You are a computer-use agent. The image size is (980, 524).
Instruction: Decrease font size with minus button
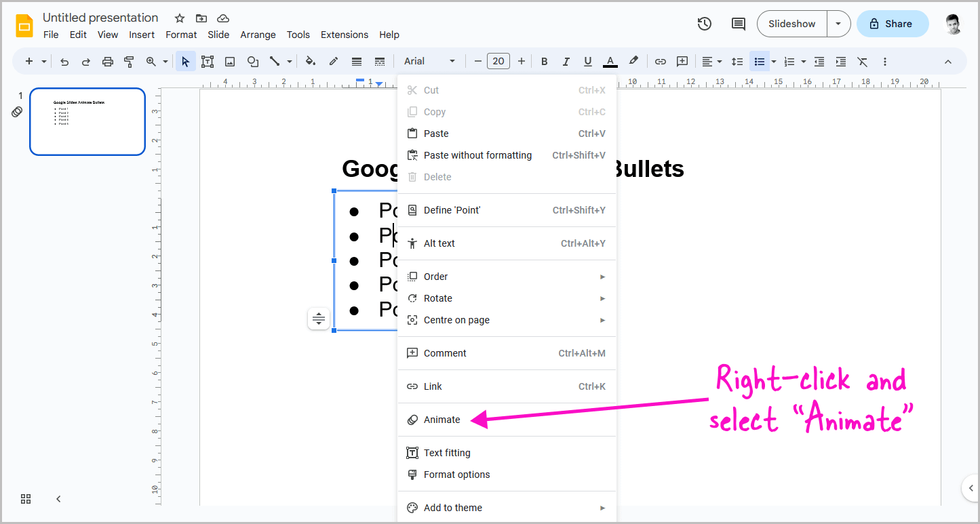(477, 62)
